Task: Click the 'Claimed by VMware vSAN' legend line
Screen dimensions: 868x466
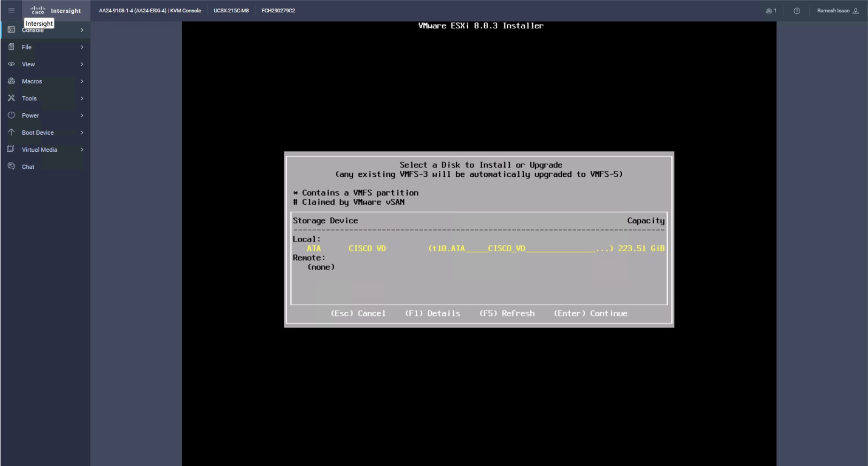Action: point(348,202)
